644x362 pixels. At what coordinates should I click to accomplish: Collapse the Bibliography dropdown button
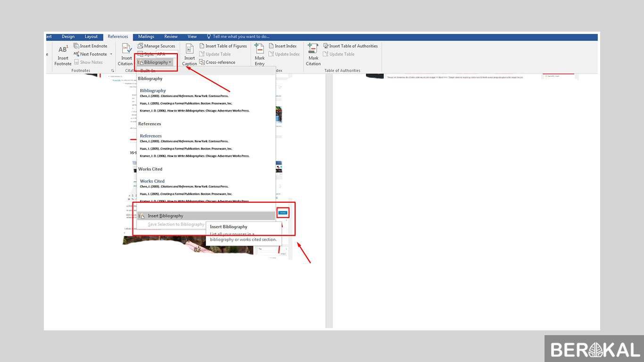point(155,62)
